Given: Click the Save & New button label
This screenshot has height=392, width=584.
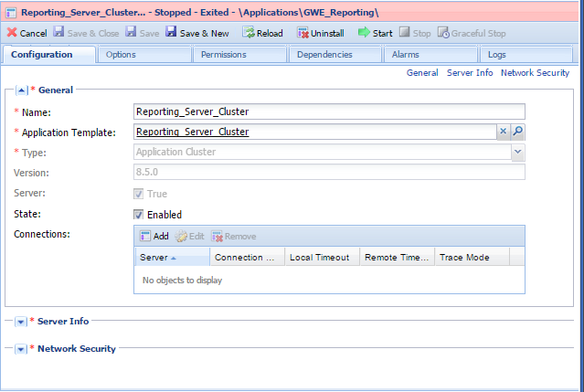Looking at the screenshot, I should [204, 34].
